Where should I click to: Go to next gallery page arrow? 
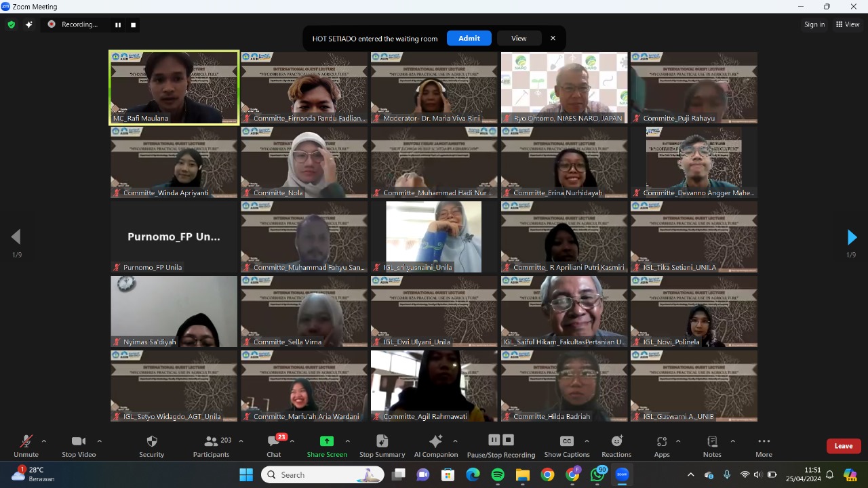click(x=852, y=237)
